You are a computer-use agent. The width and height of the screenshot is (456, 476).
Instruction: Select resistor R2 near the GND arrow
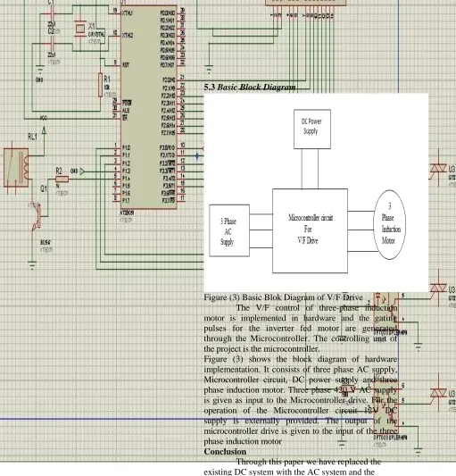62,180
